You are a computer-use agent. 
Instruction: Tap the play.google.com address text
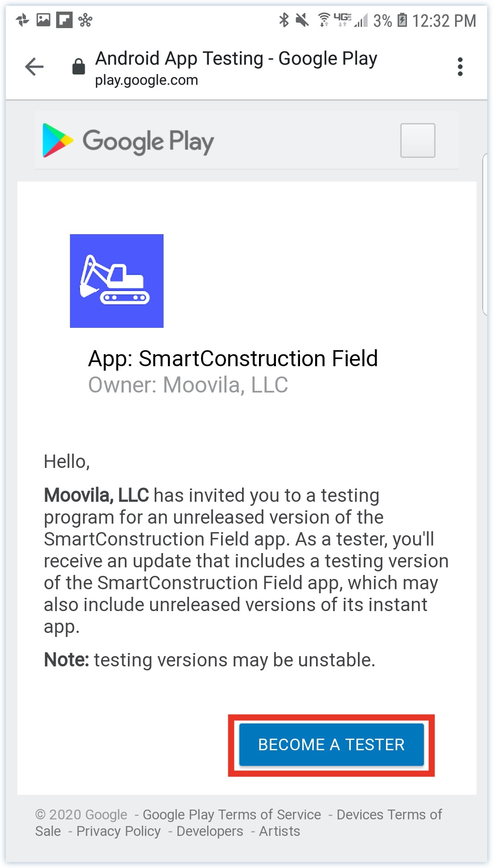pos(146,80)
